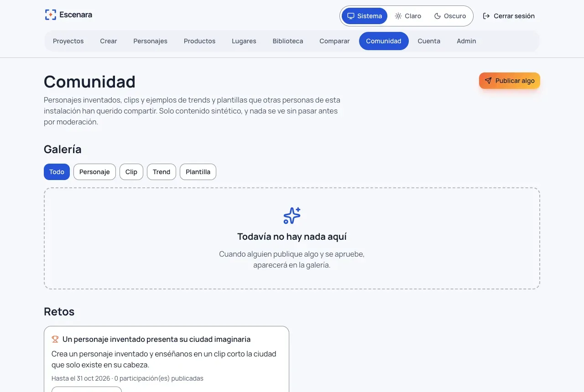Click the Retos section heading
The image size is (584, 392).
click(59, 312)
